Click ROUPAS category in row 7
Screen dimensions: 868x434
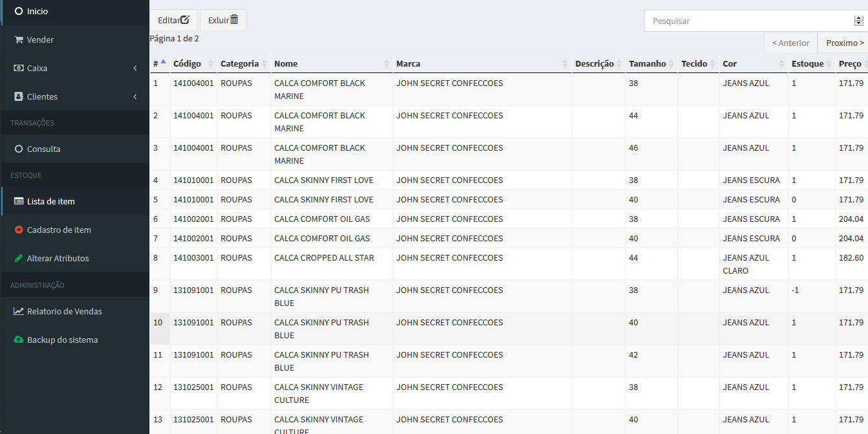tap(236, 238)
